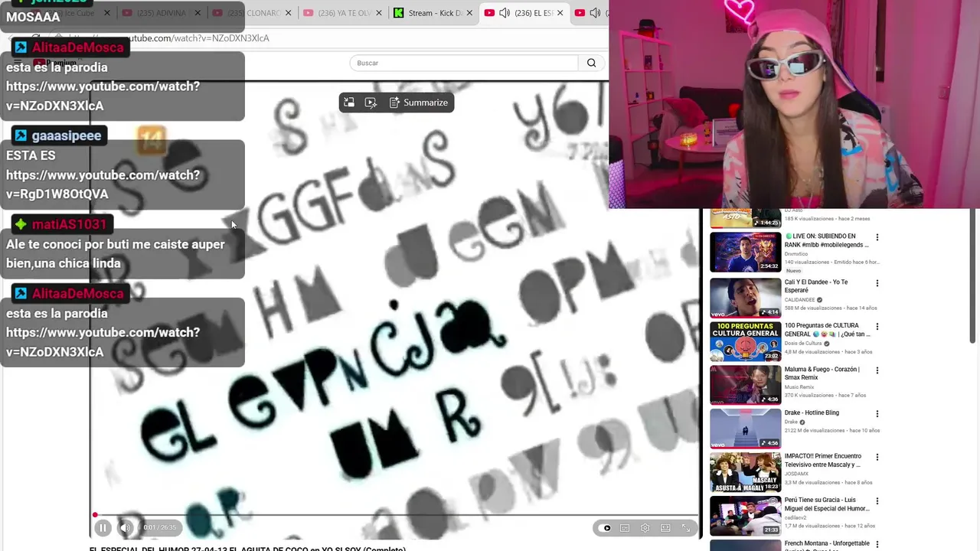Close the (236) EL ESP tab
Viewport: 980px width, 551px height.
click(560, 13)
